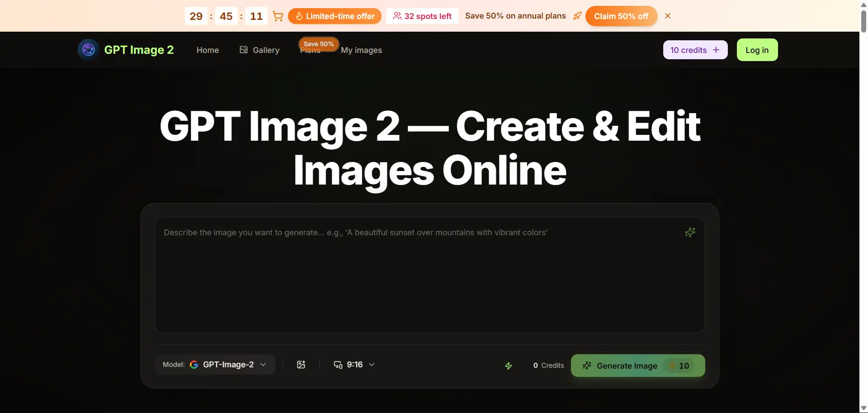The image size is (868, 413).
Task: Click Save 50% on annual plans text
Action: point(515,16)
